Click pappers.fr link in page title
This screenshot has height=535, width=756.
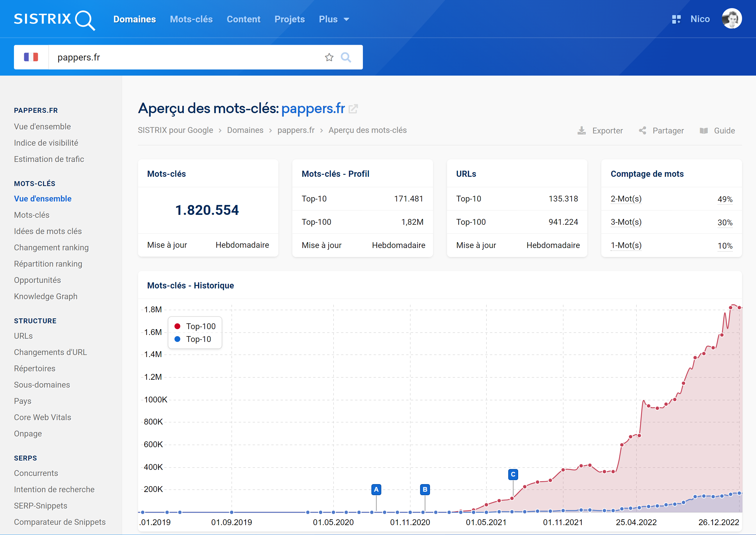click(x=313, y=108)
